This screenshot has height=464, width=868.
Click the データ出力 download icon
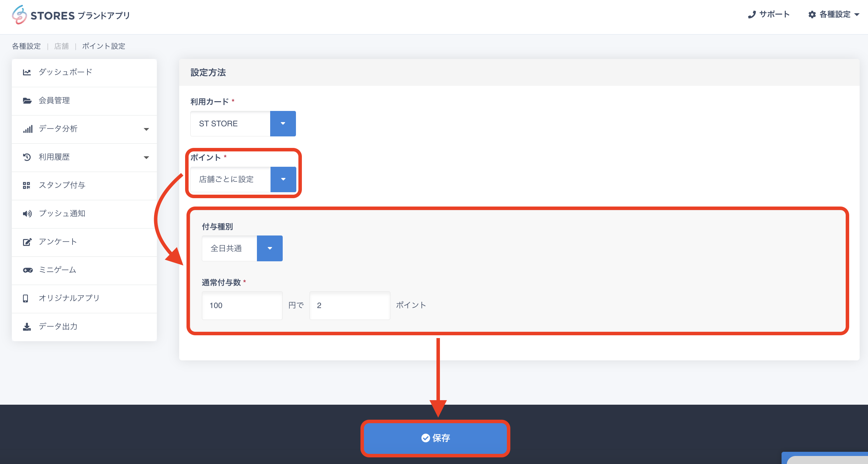(x=27, y=327)
